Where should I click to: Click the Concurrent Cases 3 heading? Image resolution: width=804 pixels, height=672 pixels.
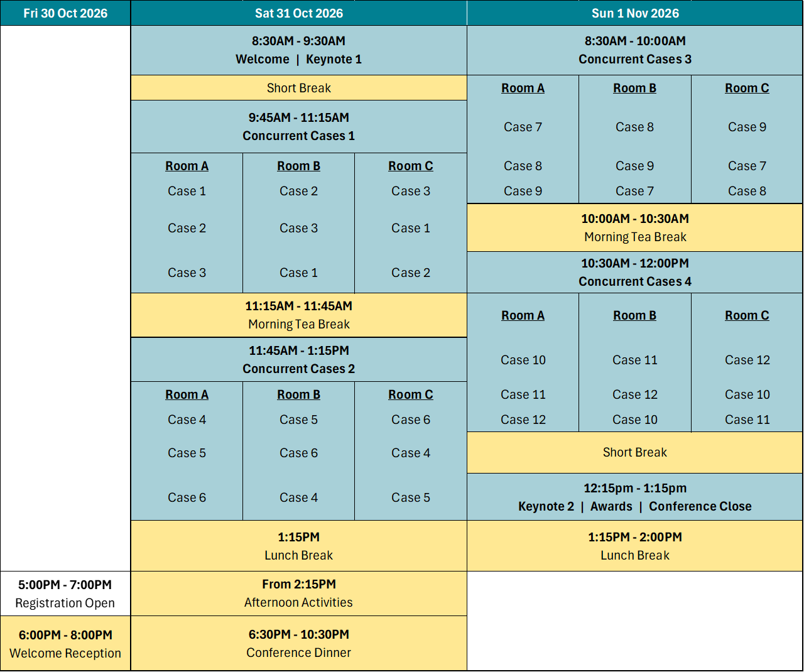pyautogui.click(x=635, y=50)
